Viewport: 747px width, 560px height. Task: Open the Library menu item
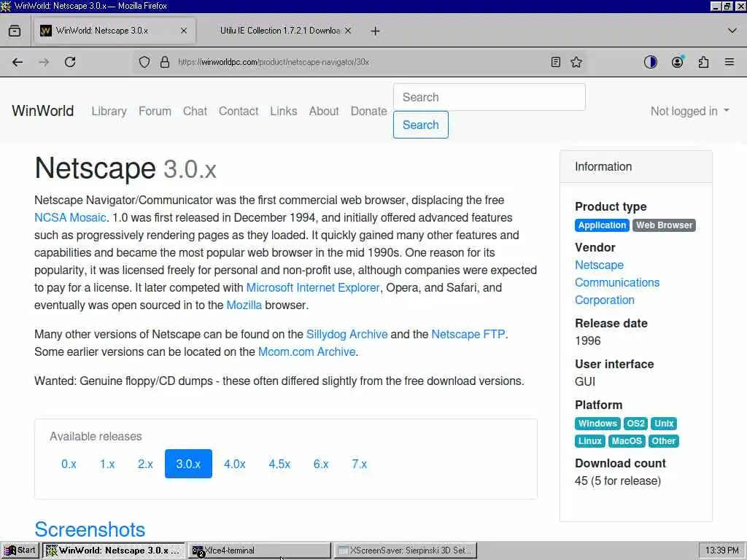point(109,111)
